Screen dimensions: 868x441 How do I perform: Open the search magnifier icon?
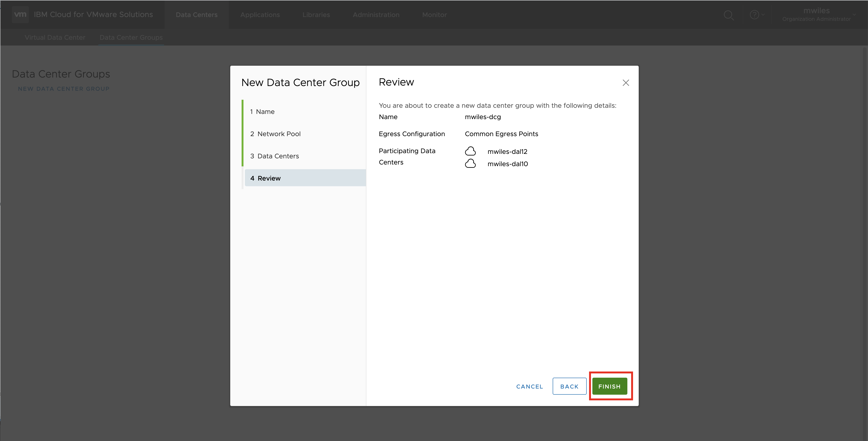click(729, 15)
